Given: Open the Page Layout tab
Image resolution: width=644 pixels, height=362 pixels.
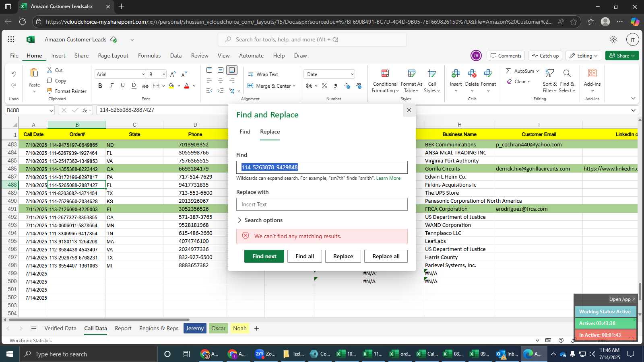Looking at the screenshot, I should click(x=113, y=56).
